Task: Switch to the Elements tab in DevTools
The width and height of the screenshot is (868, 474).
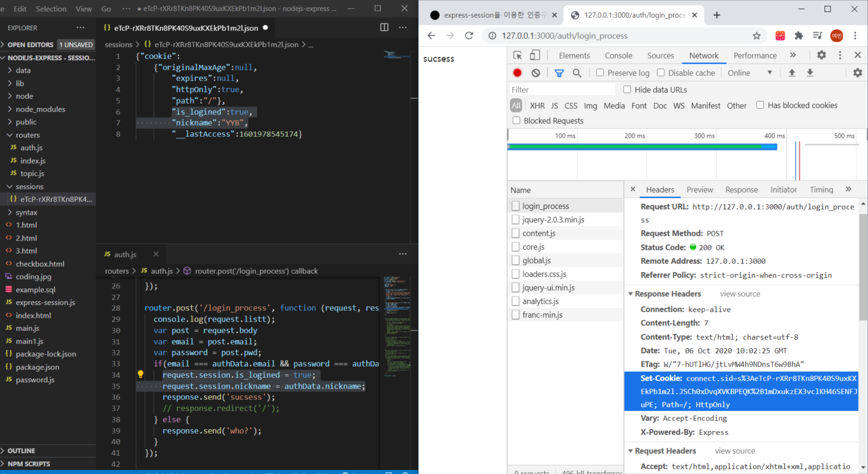Action: click(574, 55)
